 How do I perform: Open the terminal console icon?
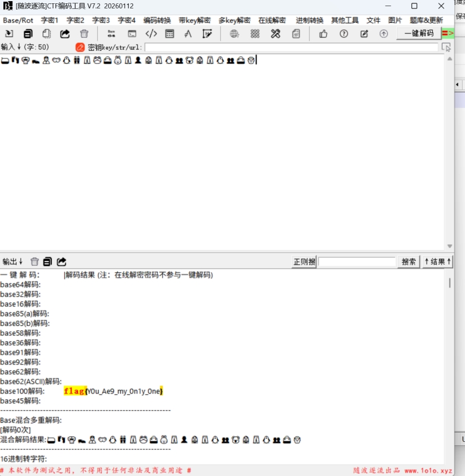click(x=132, y=34)
